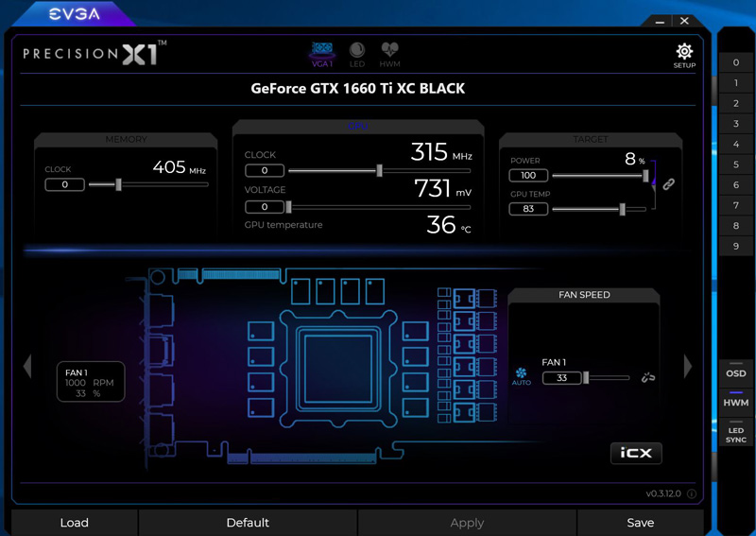Click the GPU temp input showing 83
Viewport: 756px width, 536px height.
click(x=528, y=209)
